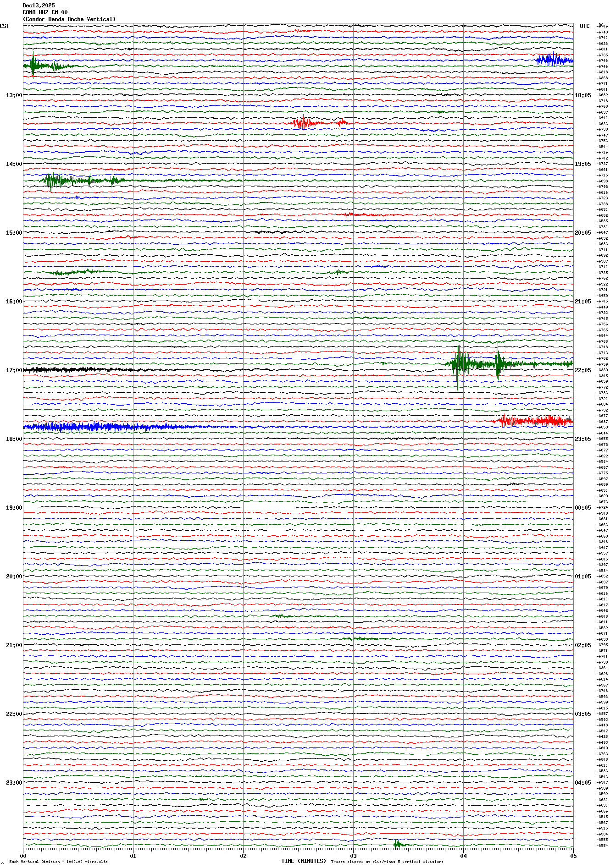Select the 00:05 UTC time marker

click(x=582, y=508)
